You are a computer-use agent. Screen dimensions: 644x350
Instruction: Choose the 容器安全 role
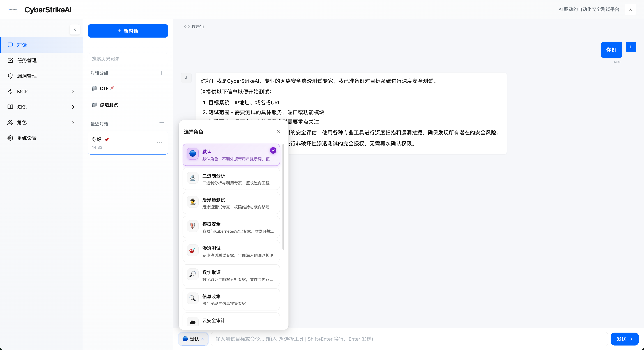click(x=231, y=227)
